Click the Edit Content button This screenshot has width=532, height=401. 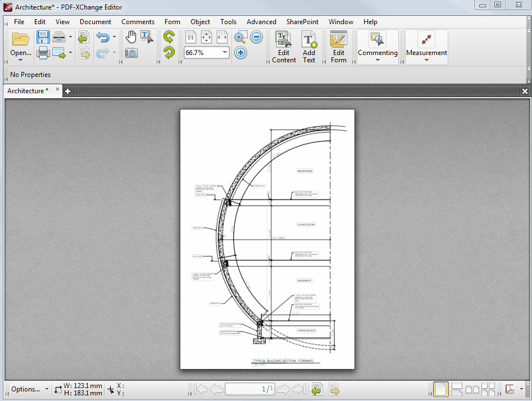point(284,47)
